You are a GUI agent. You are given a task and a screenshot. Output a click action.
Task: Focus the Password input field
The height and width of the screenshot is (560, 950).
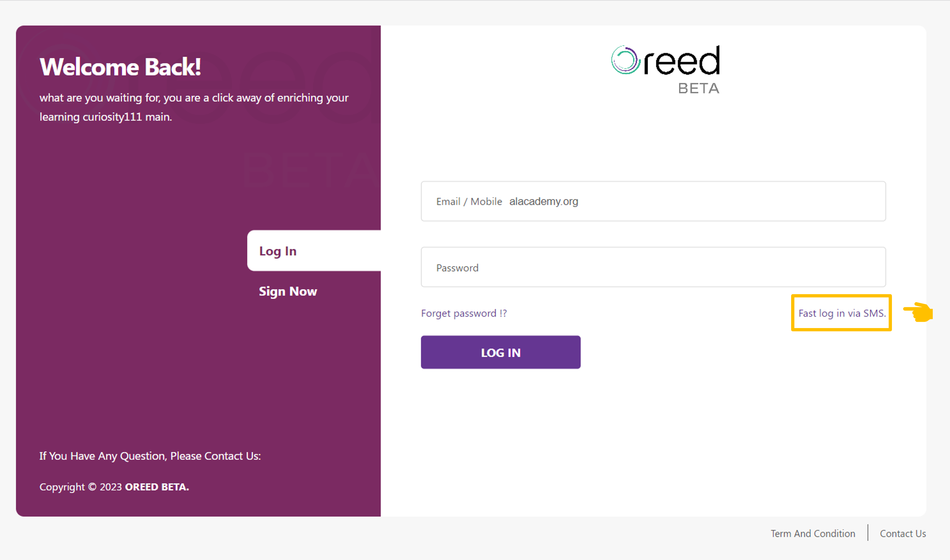point(653,267)
